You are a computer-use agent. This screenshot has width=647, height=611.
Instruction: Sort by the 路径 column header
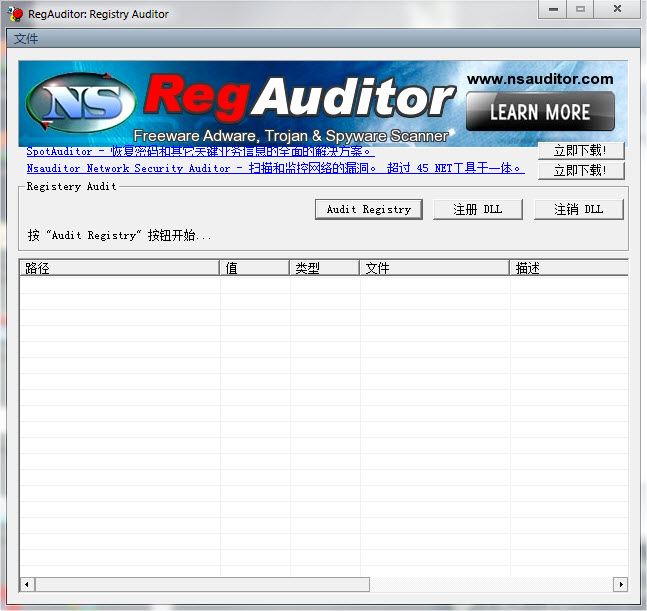119,268
